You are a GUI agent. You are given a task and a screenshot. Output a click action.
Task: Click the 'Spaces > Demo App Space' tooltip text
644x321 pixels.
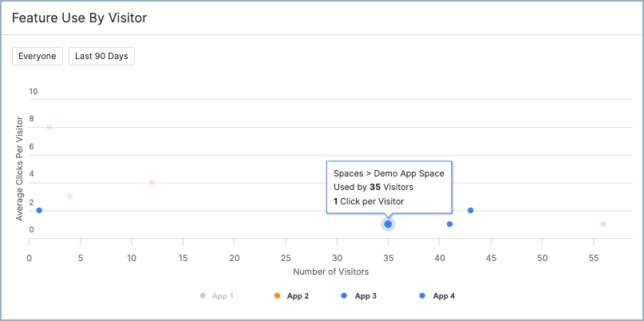[389, 173]
